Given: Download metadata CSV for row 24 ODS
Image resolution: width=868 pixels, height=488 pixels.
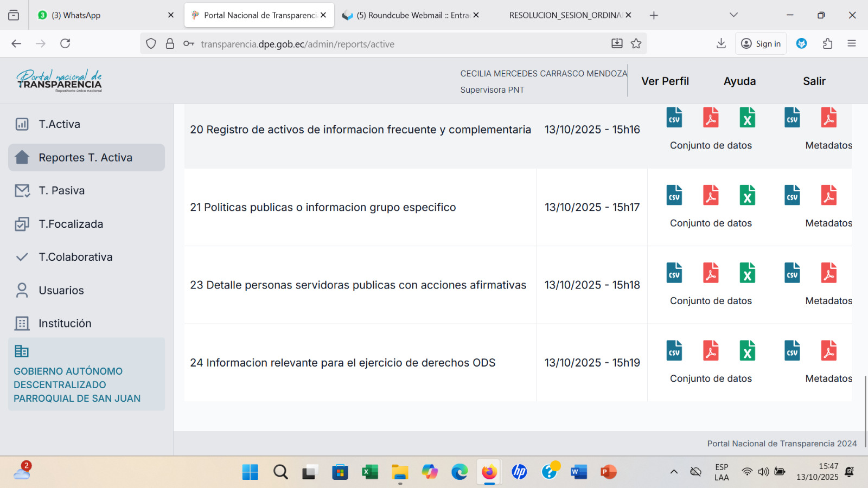Looking at the screenshot, I should click(792, 351).
